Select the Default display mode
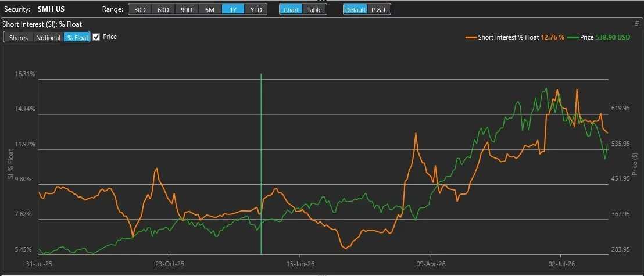Image resolution: width=644 pixels, height=276 pixels. click(355, 9)
